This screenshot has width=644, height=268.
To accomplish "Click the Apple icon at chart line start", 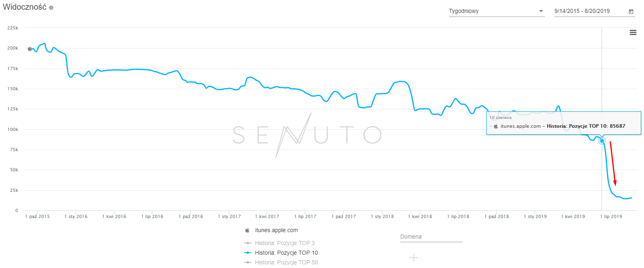I will pyautogui.click(x=29, y=49).
